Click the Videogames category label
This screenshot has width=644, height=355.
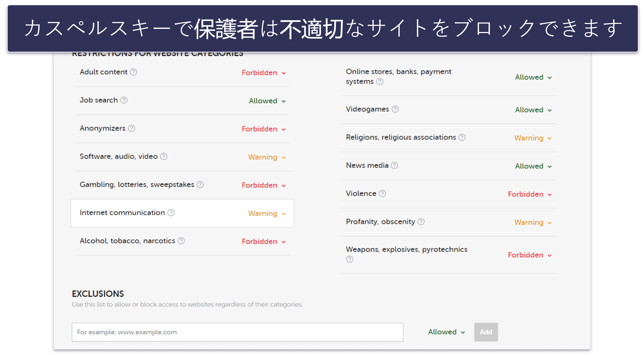point(368,109)
